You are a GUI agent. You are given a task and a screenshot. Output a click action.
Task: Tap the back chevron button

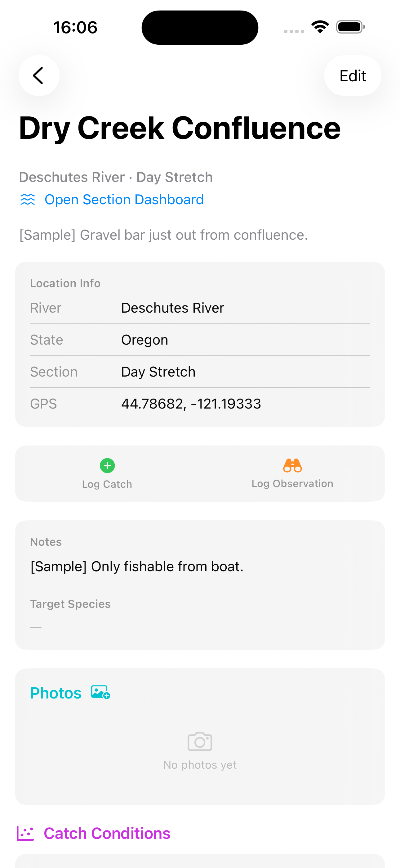coord(39,75)
